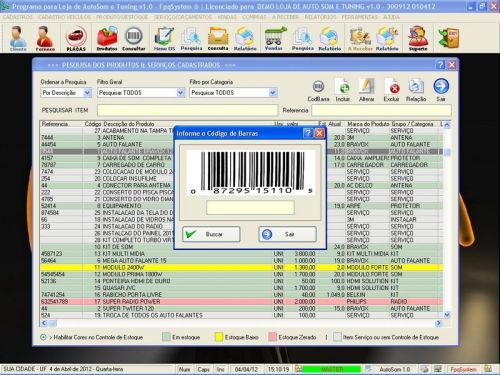Click the Consultar barcode toolbar icon
Image resolution: width=500 pixels, height=375 pixels.
[x=134, y=39]
